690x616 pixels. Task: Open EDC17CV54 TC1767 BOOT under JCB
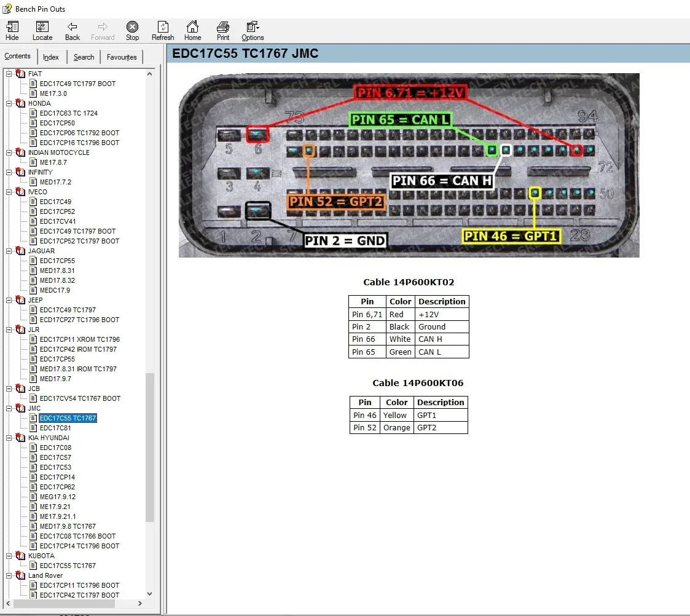[x=80, y=398]
